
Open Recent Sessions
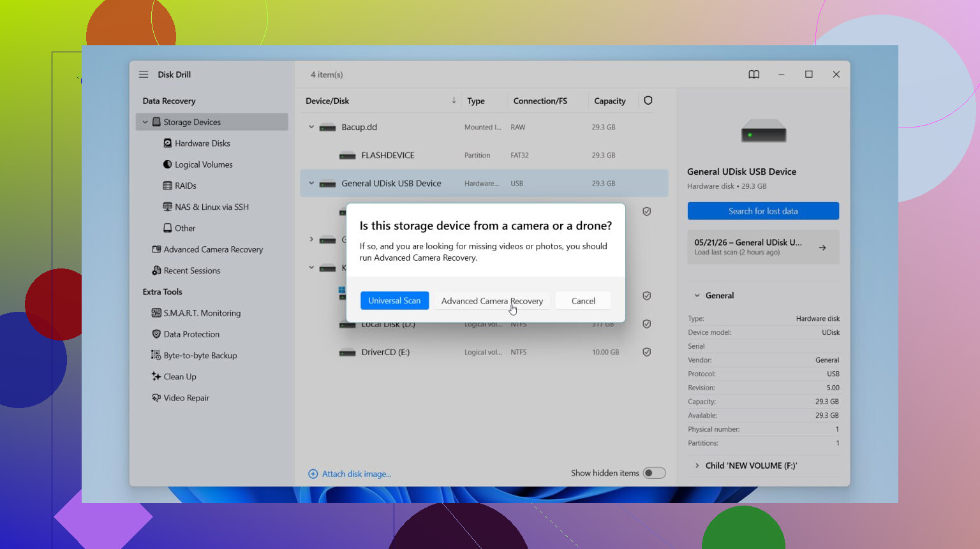[x=192, y=270]
